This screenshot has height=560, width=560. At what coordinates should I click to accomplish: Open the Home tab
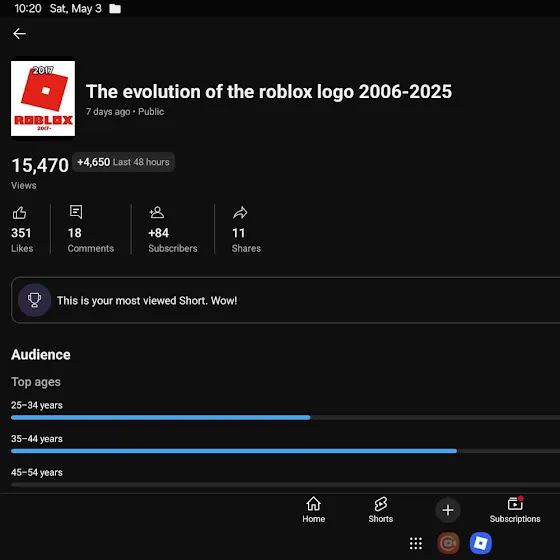coord(313,510)
